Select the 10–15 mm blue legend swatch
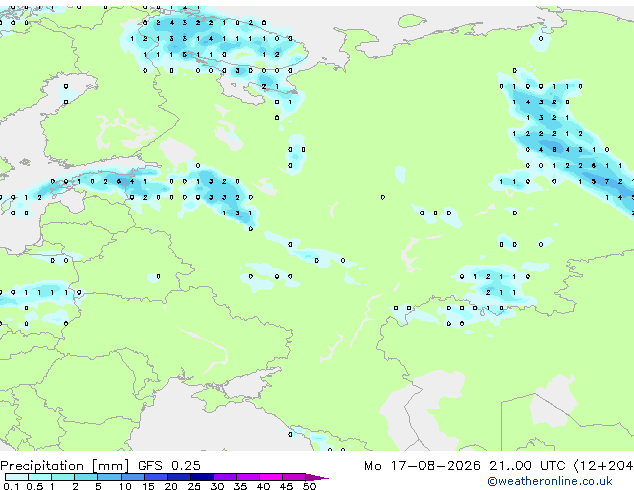The width and height of the screenshot is (634, 490). point(132,477)
